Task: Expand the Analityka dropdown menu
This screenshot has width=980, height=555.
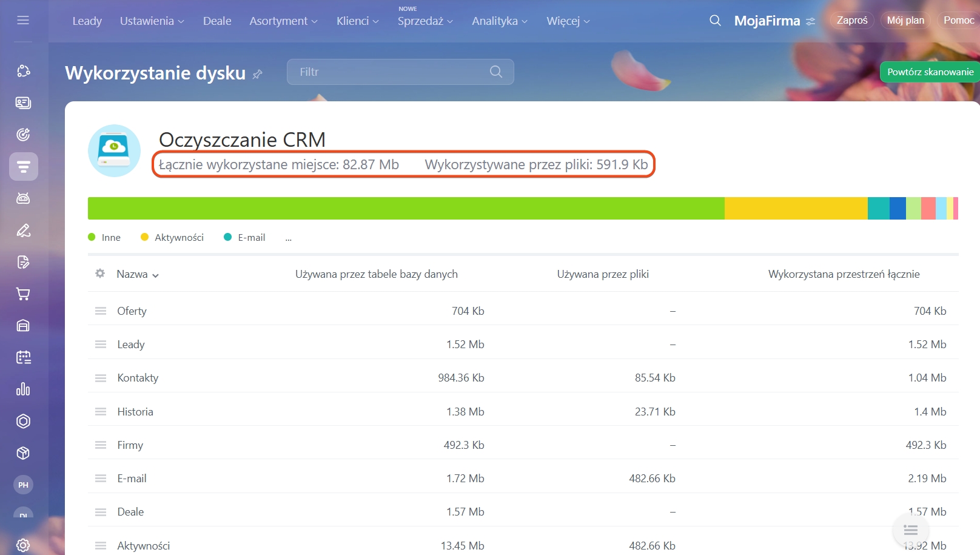Action: (x=499, y=21)
